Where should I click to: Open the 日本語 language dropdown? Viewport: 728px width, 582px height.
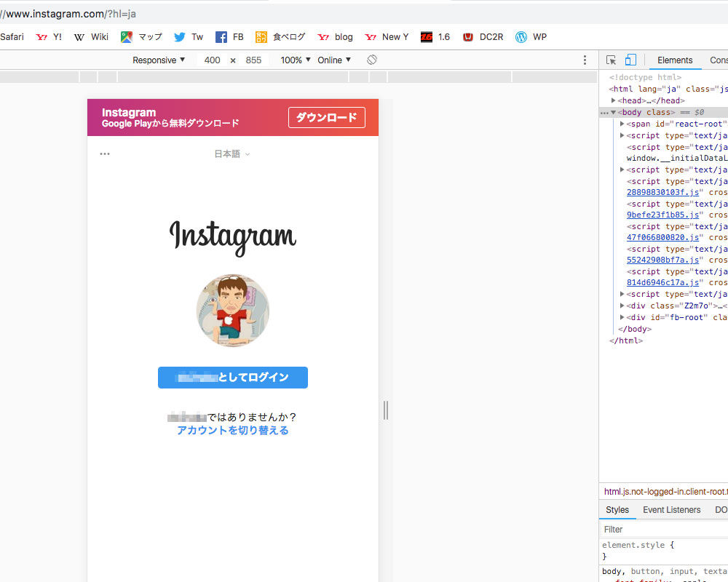(232, 154)
